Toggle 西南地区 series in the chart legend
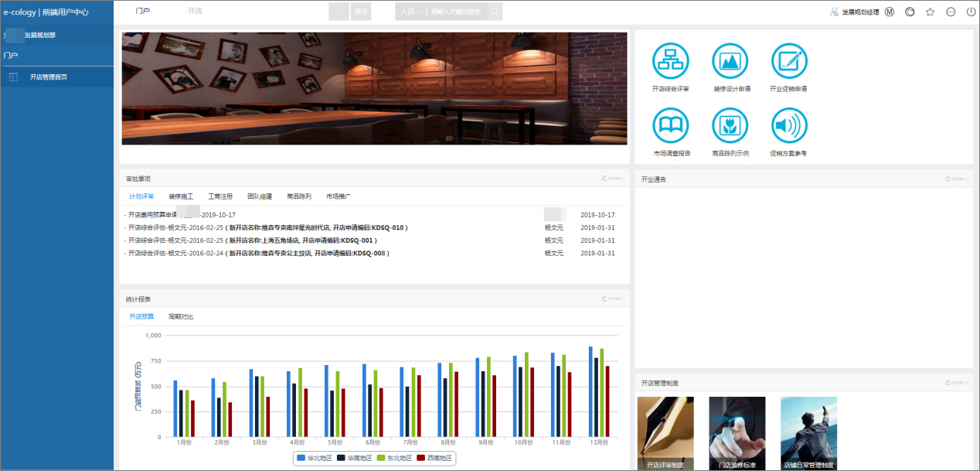980x471 pixels. point(439,458)
